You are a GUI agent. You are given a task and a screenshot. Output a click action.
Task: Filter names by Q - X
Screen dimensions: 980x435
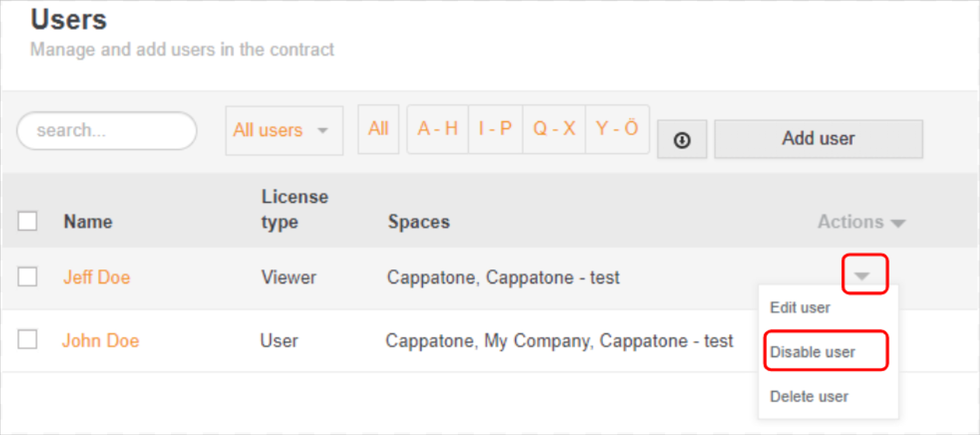click(554, 129)
